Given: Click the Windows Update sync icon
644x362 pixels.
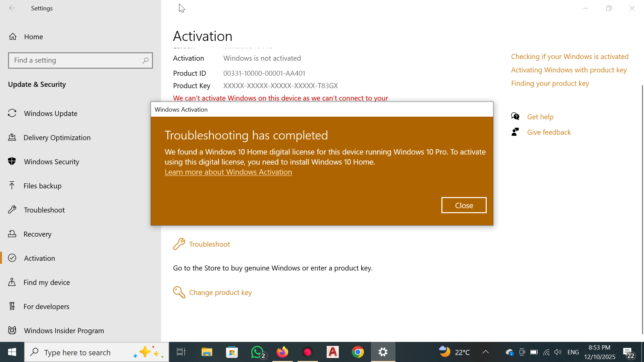Looking at the screenshot, I should point(12,113).
